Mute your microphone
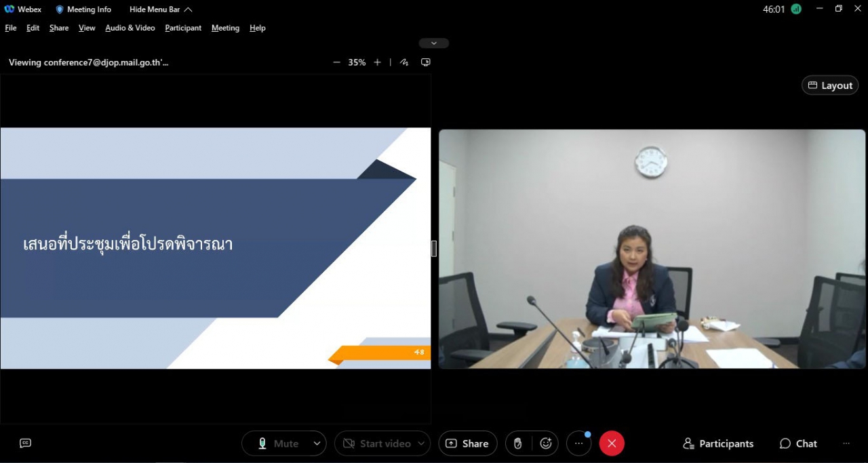868x463 pixels. pyautogui.click(x=277, y=443)
